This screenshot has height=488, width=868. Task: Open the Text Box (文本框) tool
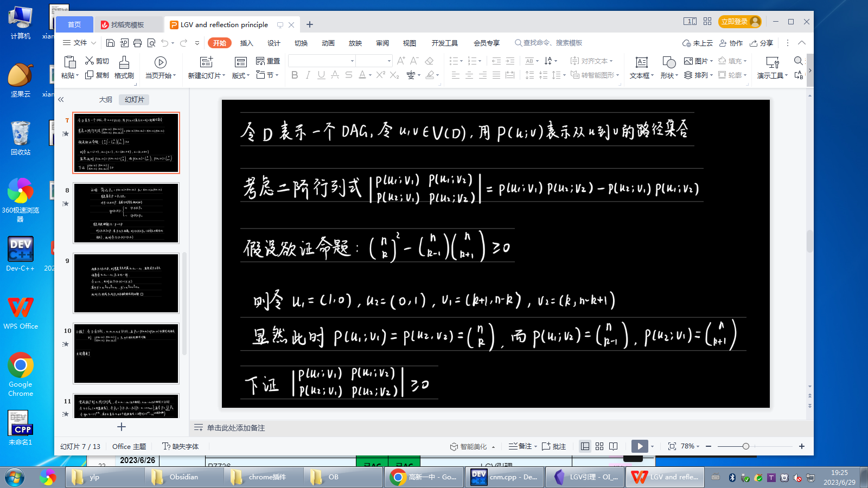tap(642, 68)
